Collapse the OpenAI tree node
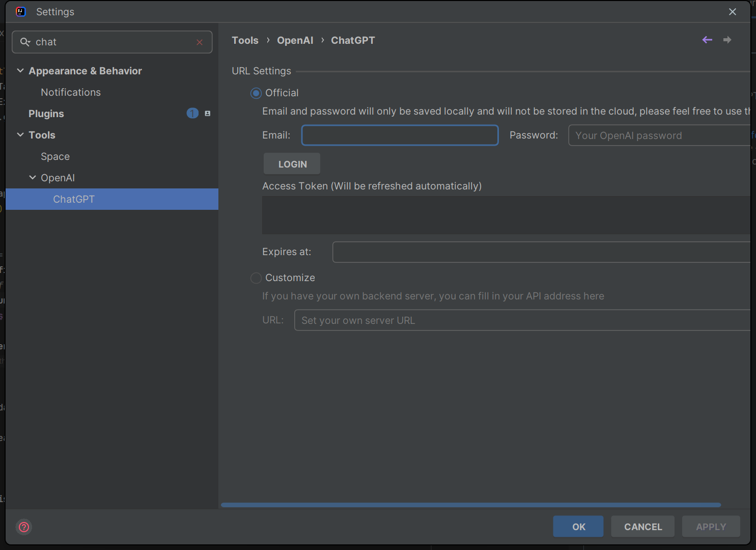Screen dimensions: 756x550 [x=33, y=178]
